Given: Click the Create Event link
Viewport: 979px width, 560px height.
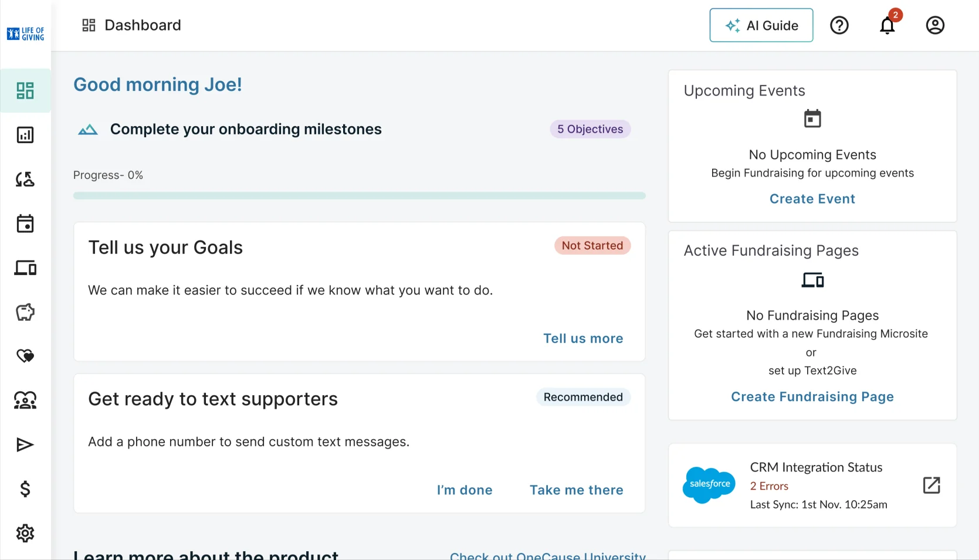Looking at the screenshot, I should tap(812, 199).
